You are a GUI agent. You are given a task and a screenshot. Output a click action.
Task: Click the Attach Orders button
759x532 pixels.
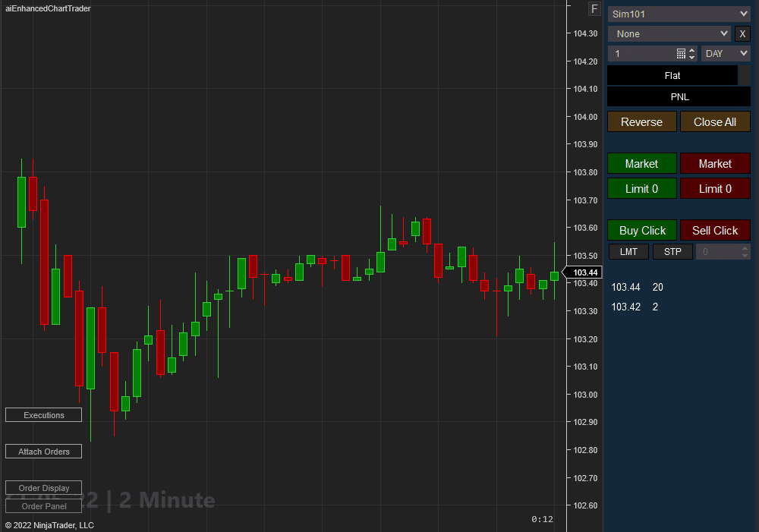43,451
